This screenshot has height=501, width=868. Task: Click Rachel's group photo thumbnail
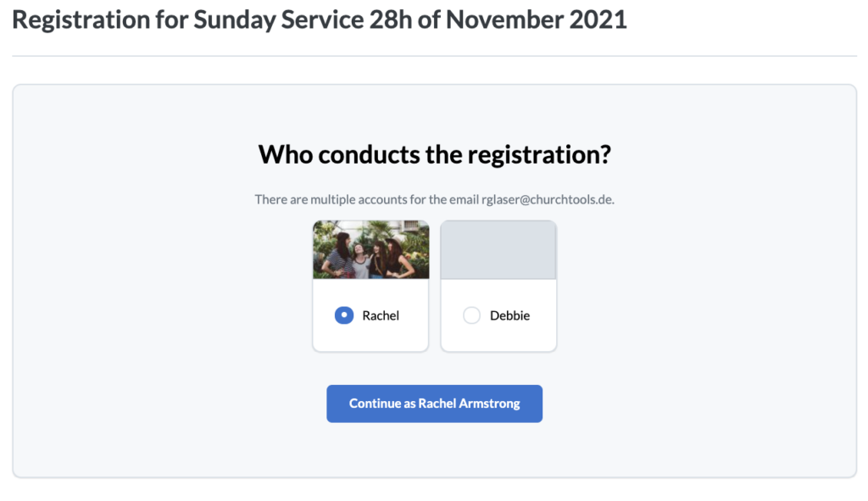click(x=371, y=250)
